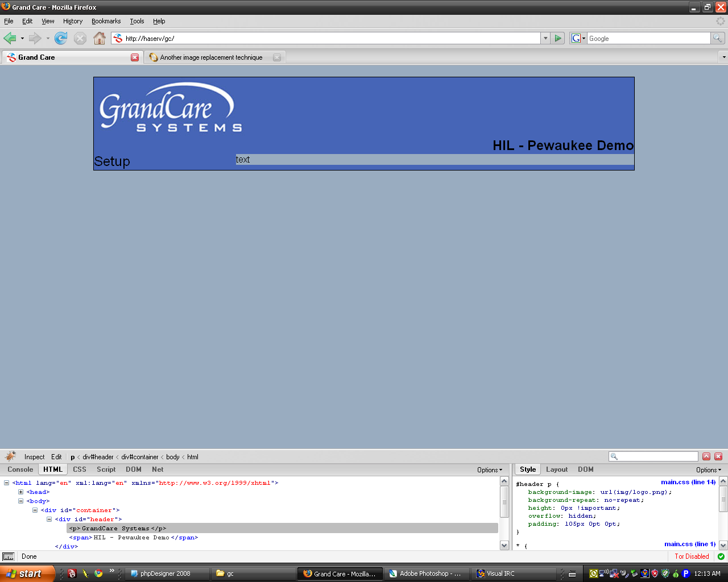Switch to the Layout side panel tab

tap(557, 469)
